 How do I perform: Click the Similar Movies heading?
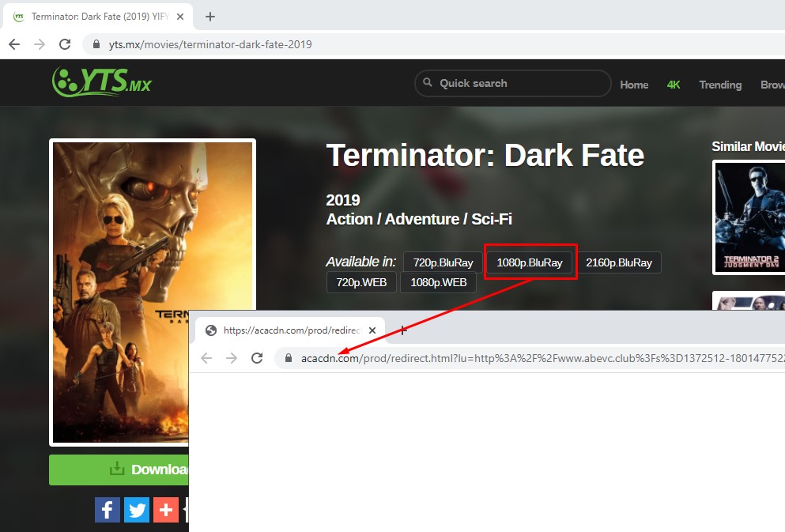(749, 146)
